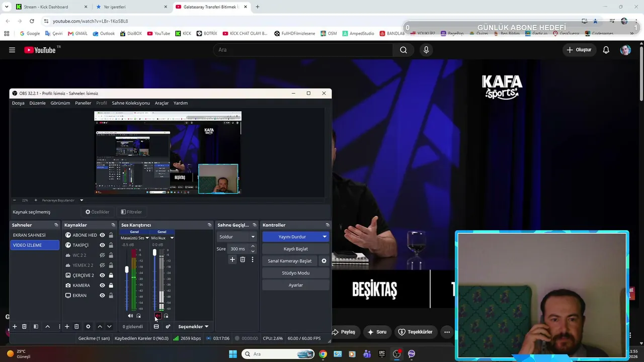
Task: Click YouTube voice search microphone
Action: (x=426, y=50)
